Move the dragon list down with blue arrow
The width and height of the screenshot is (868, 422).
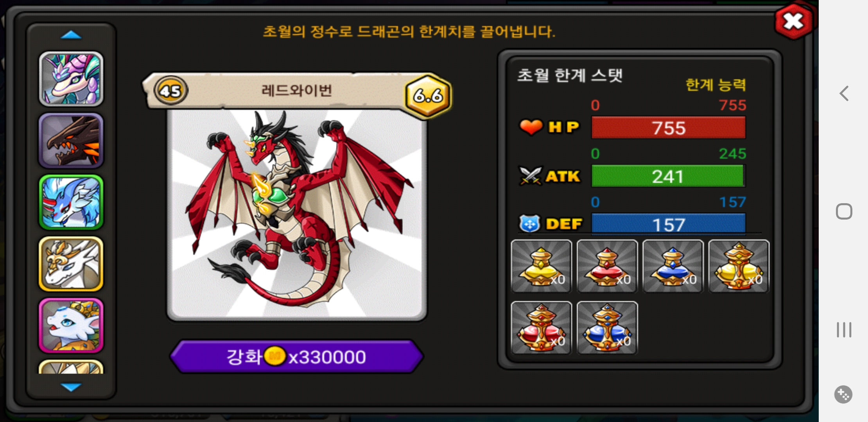click(71, 387)
